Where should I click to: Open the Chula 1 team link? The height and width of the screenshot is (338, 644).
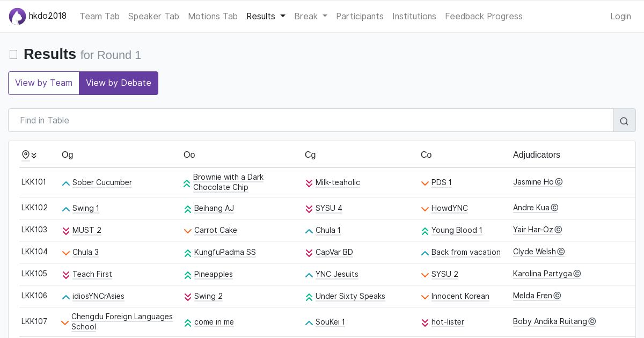tap(328, 230)
